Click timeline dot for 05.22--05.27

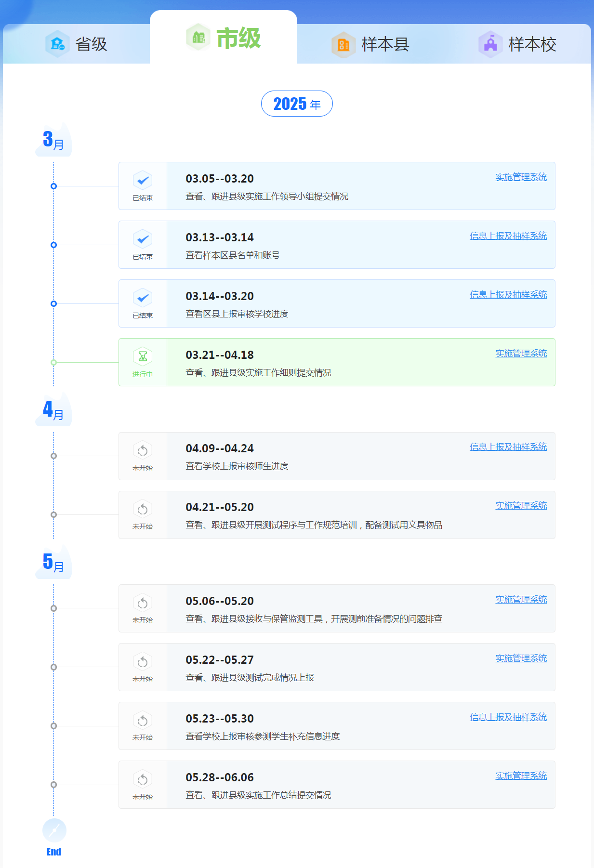(53, 667)
